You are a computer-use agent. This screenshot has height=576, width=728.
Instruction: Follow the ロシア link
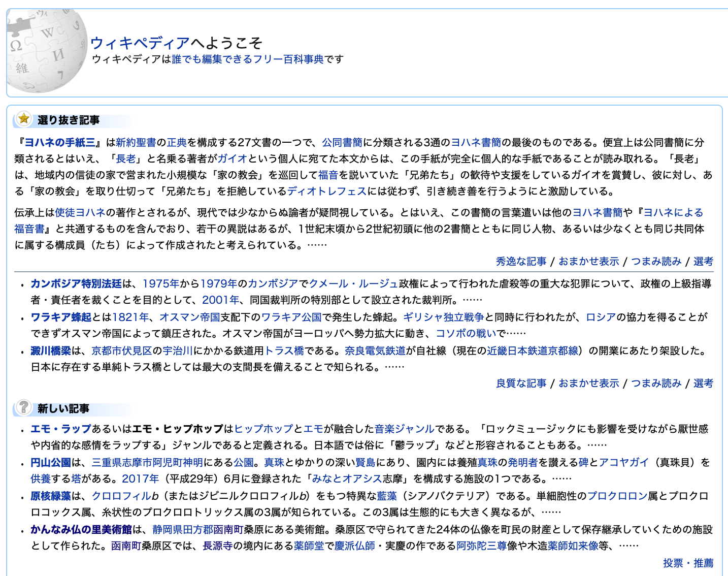[x=601, y=317]
